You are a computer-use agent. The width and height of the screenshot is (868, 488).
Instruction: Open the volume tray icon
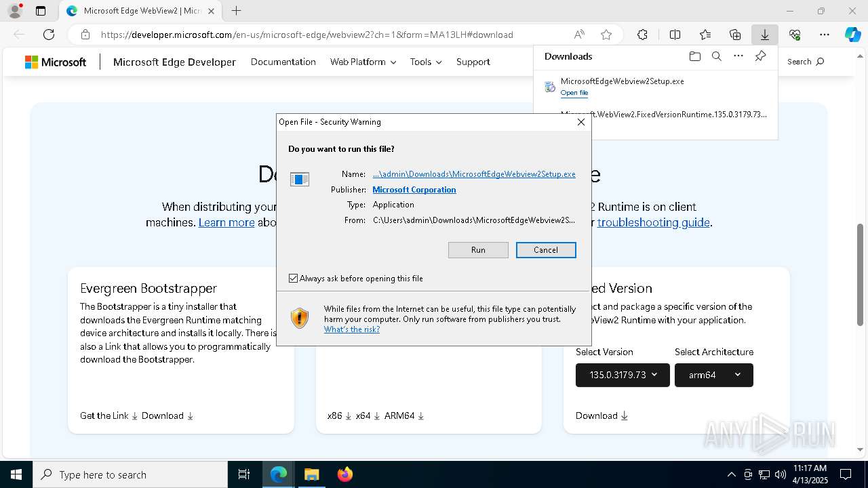click(780, 474)
